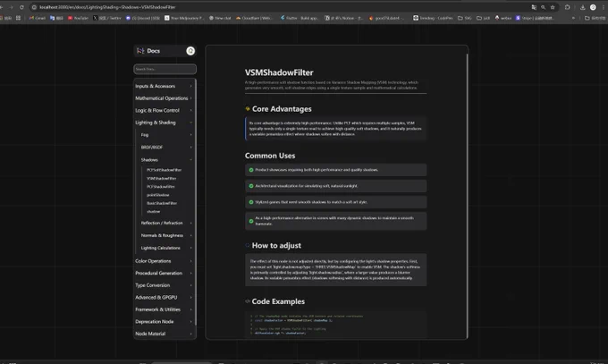Open BasicShadowFilter doc page
608x364 pixels.
162,203
